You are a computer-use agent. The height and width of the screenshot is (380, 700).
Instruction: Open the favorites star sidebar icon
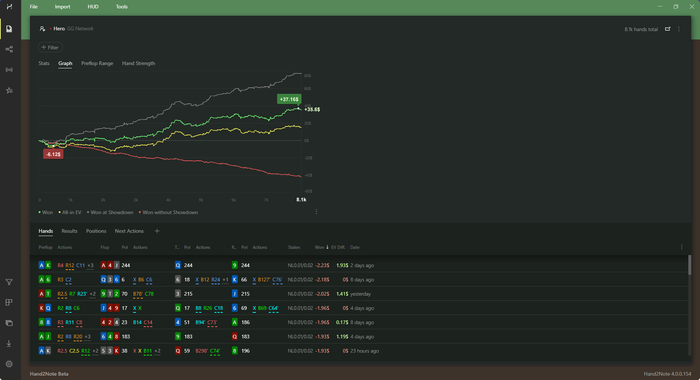[x=9, y=91]
